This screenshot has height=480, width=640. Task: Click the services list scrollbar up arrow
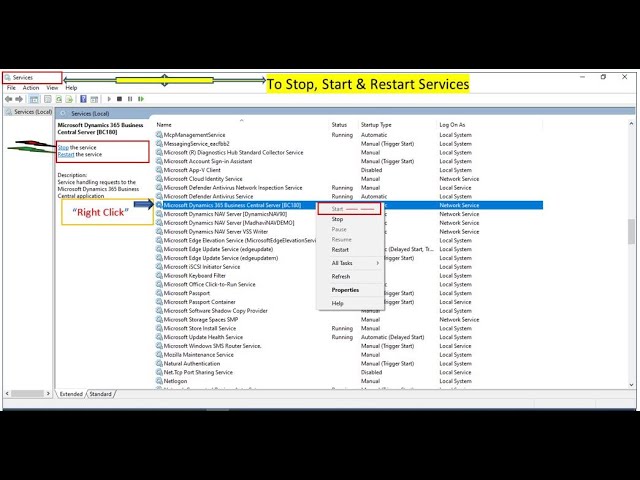click(631, 124)
